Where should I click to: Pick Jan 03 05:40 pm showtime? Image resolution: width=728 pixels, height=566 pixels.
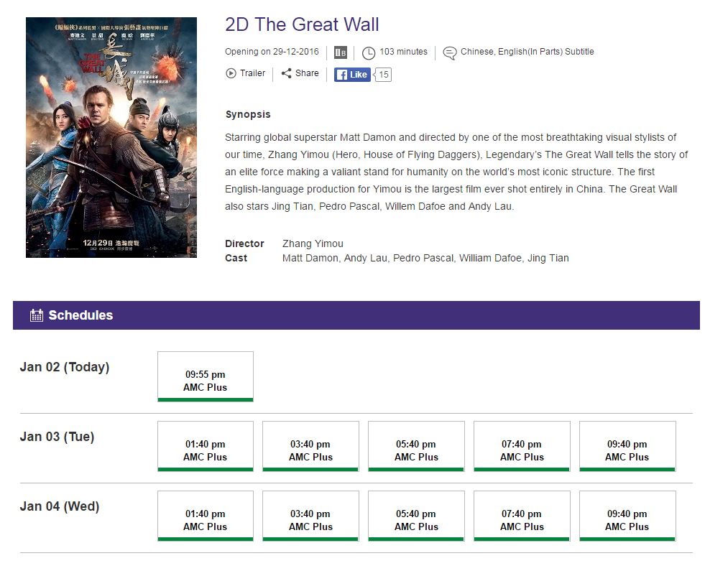point(416,446)
